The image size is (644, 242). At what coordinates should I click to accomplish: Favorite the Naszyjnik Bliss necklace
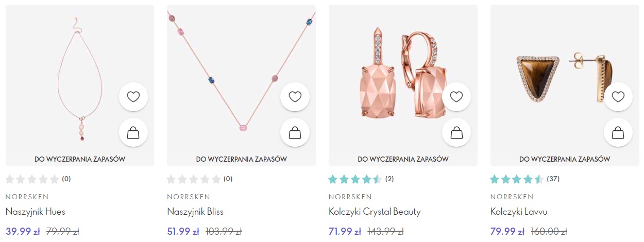[295, 96]
